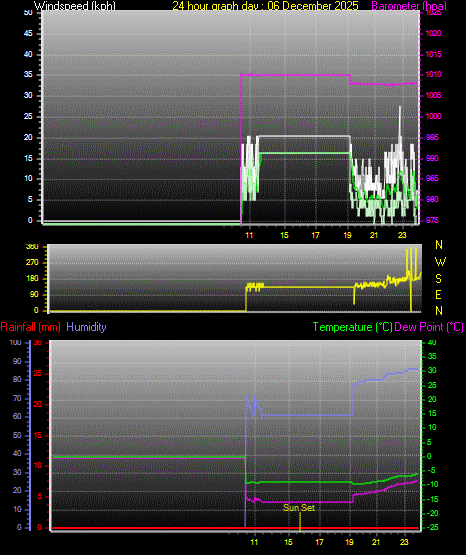Click hour label "19" under bottom temperature graph
The width and height of the screenshot is (466, 555).
349,542
